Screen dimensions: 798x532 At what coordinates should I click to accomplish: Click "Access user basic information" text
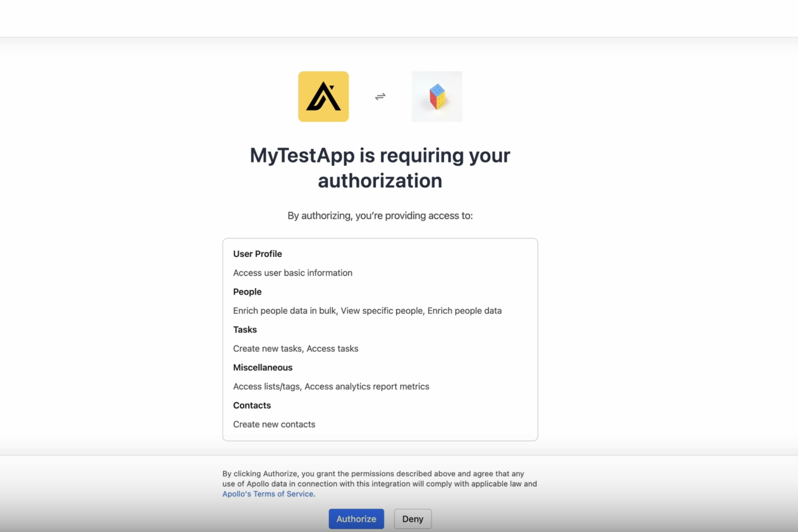pyautogui.click(x=292, y=273)
